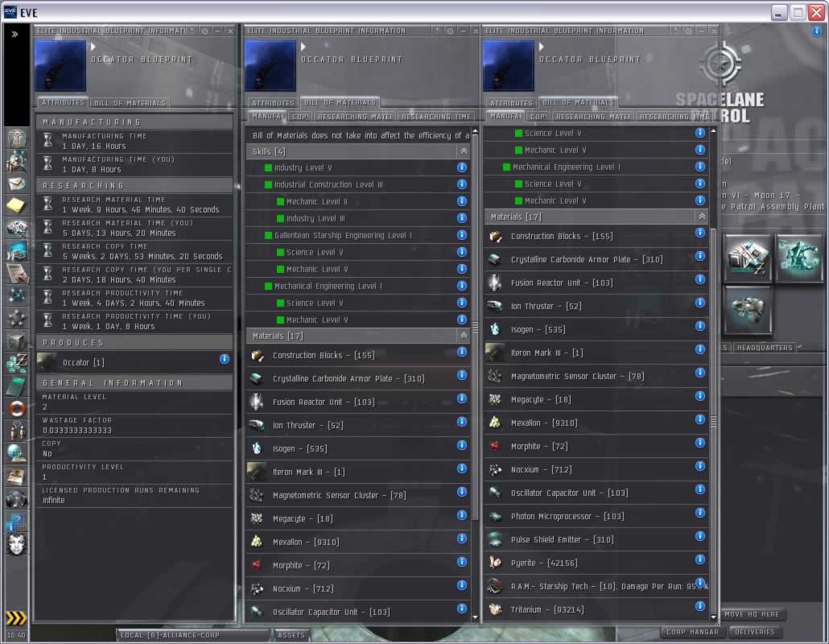This screenshot has height=644, width=829.
Task: Open the yellow notepad icon in sidebar
Action: coord(16,205)
